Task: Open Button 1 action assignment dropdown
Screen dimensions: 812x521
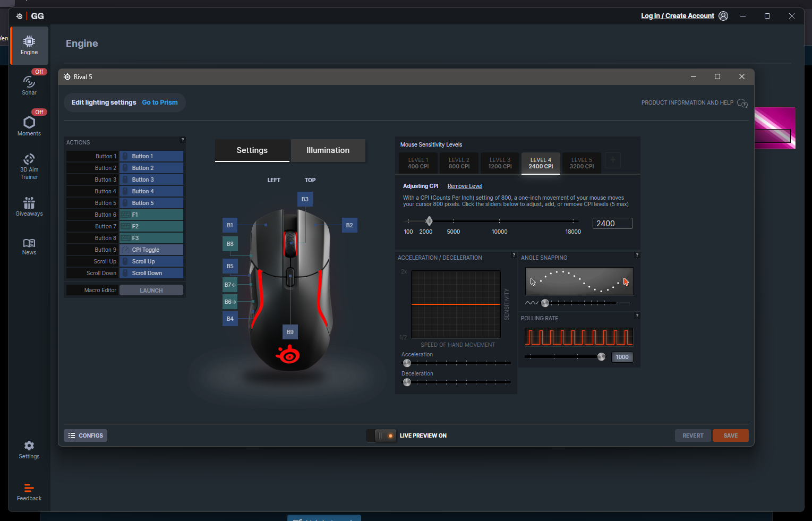Action: click(x=151, y=156)
